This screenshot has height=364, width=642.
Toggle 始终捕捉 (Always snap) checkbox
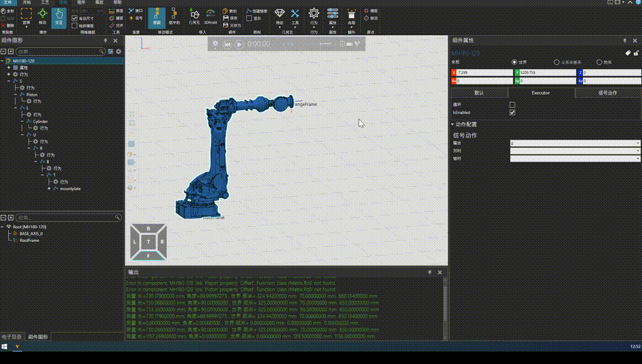coord(75,25)
